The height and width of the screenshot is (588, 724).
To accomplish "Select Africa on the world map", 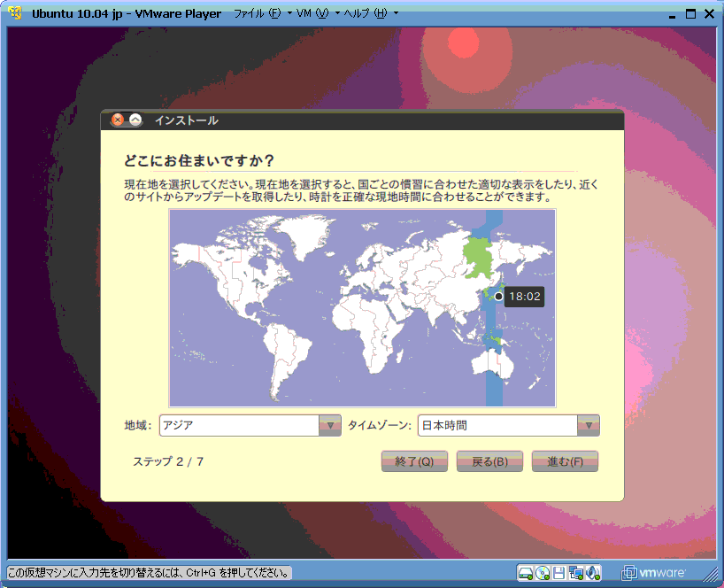I will click(369, 323).
